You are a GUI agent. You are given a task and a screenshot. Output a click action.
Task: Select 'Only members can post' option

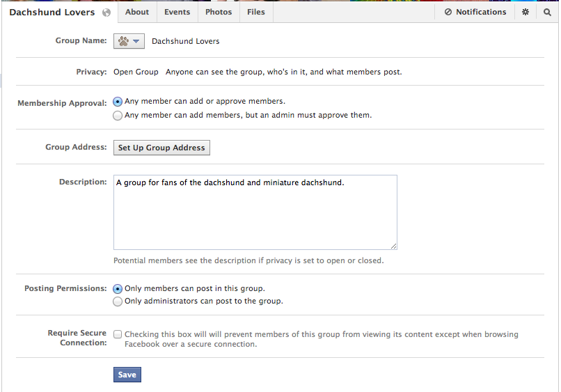pos(118,289)
